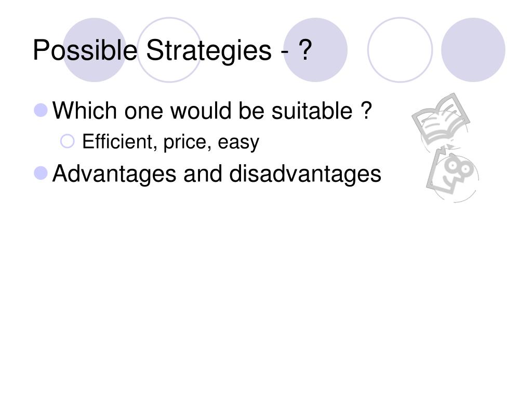Click the leftmost filled lavender header circle
The width and height of the screenshot is (532, 399).
click(x=95, y=50)
